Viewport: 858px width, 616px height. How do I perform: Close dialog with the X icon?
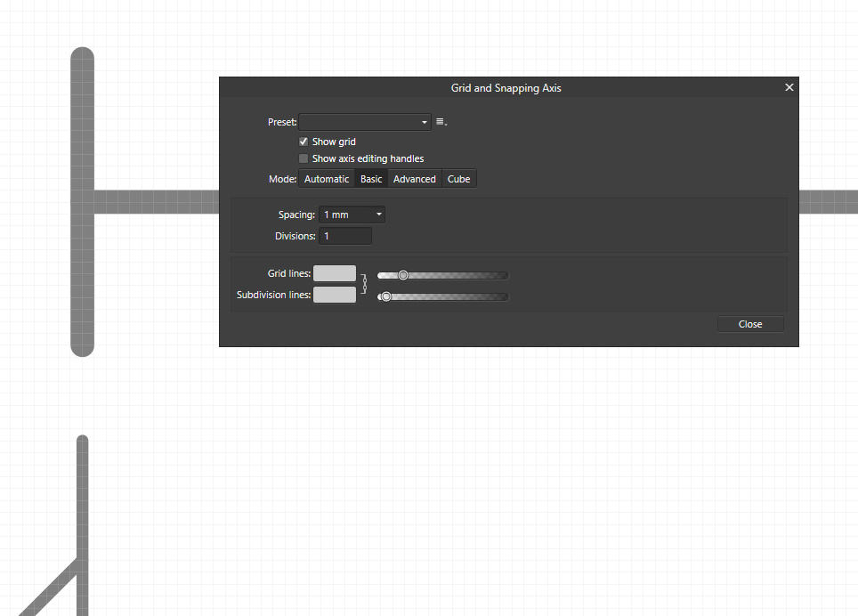[x=789, y=87]
